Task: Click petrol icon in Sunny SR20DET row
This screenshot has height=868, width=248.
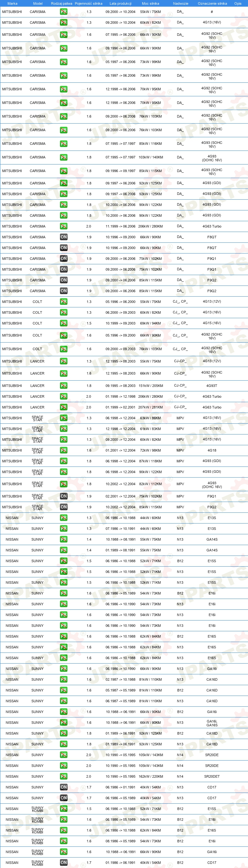Action: (63, 776)
